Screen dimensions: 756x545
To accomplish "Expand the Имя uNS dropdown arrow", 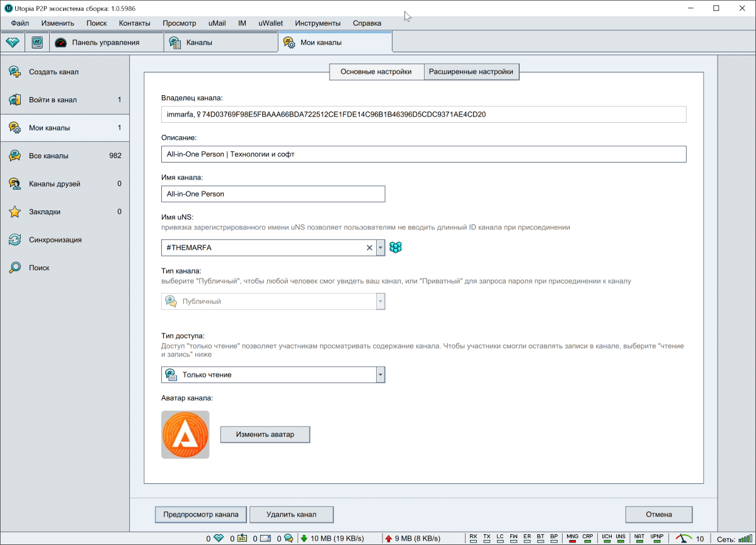I will point(381,248).
